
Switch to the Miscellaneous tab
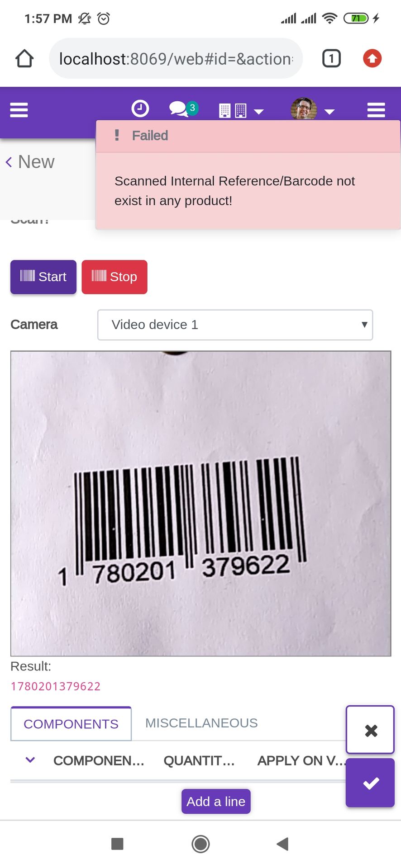tap(201, 723)
